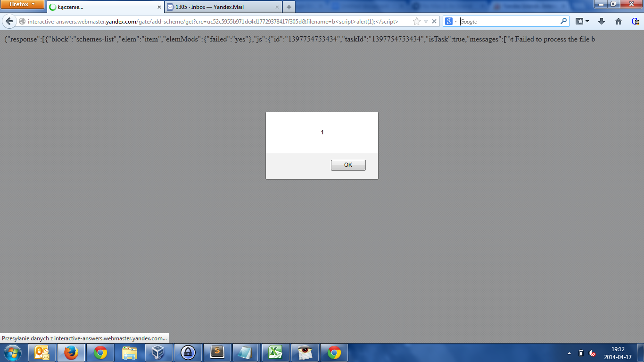Open the URL history dropdown arrow

click(426, 21)
